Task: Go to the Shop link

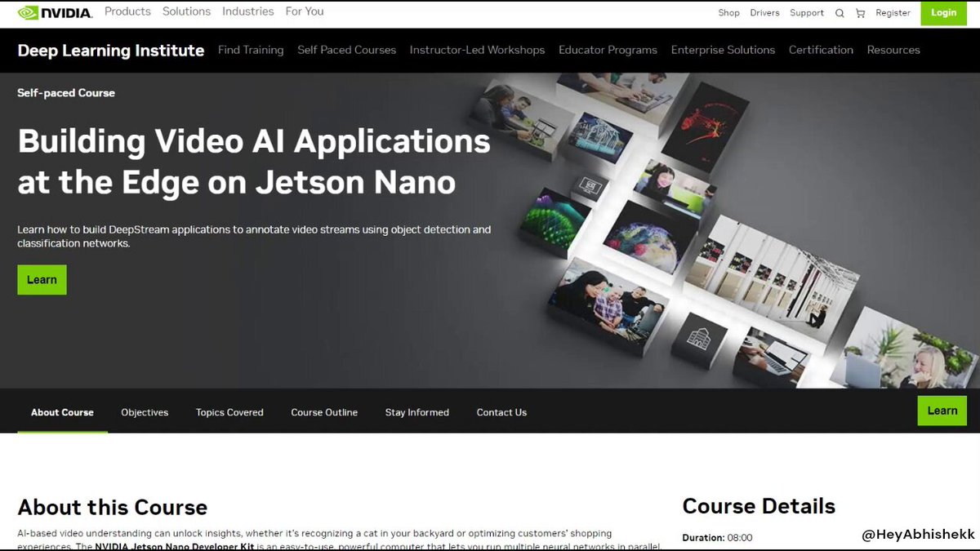Action: pos(728,13)
